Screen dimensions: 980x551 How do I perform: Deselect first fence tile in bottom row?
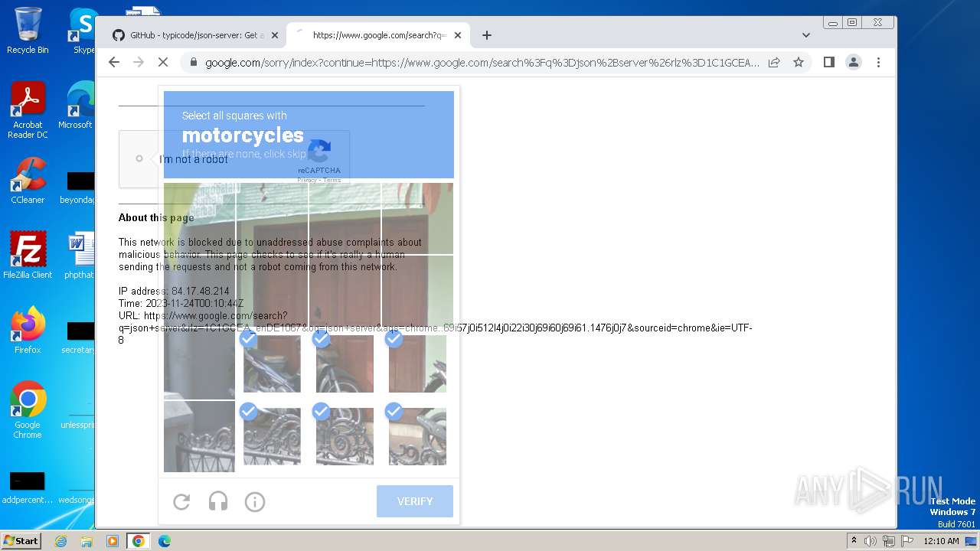tap(272, 436)
